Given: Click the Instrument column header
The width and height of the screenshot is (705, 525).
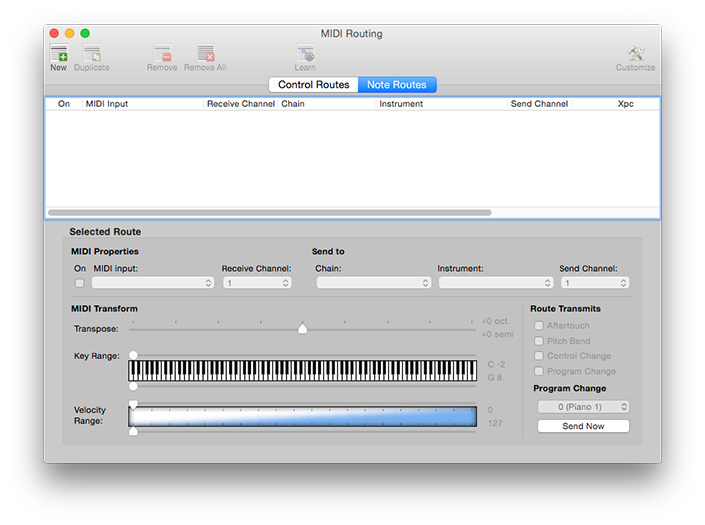Looking at the screenshot, I should (x=441, y=104).
